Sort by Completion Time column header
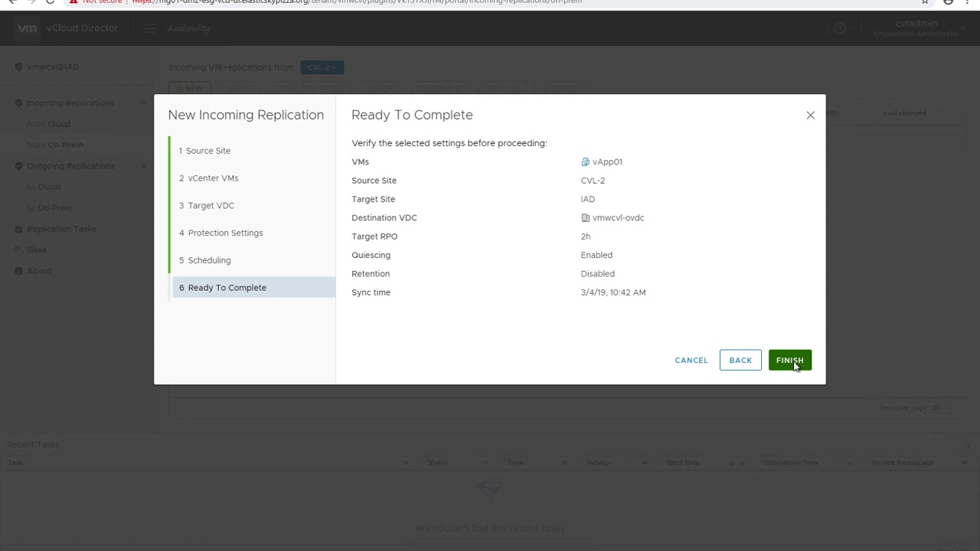Viewport: 980px width, 551px height. [x=791, y=463]
